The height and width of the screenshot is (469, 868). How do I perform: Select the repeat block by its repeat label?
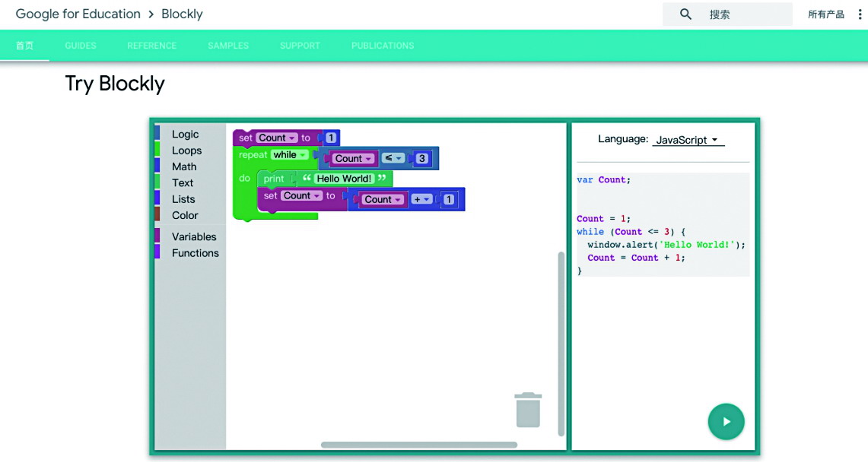[x=253, y=155]
